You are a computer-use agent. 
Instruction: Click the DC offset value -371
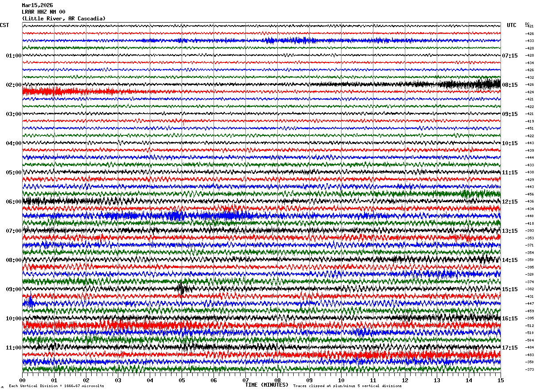pos(530,245)
